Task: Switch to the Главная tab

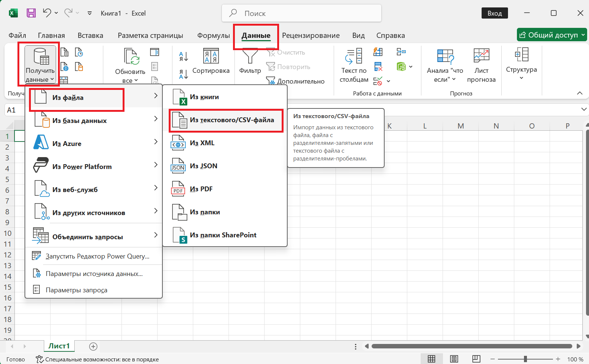Action: click(51, 35)
